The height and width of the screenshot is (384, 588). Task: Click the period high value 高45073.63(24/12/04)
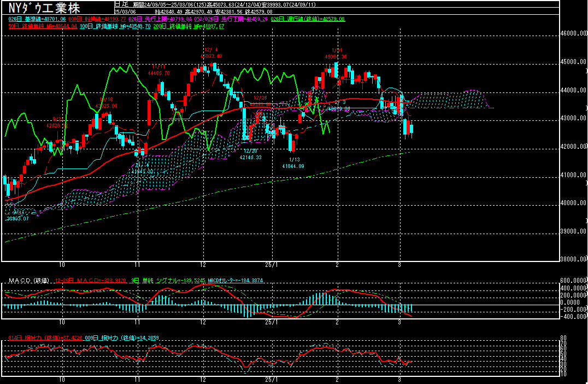(x=234, y=4)
